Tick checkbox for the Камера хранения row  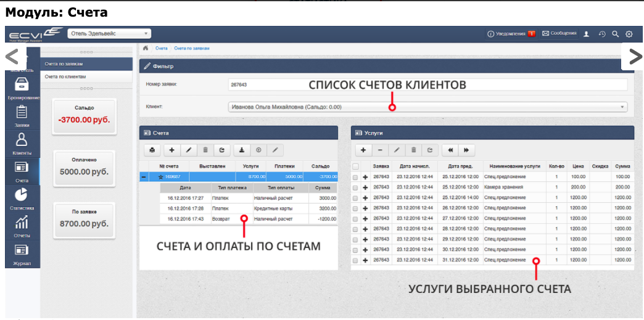coord(356,187)
